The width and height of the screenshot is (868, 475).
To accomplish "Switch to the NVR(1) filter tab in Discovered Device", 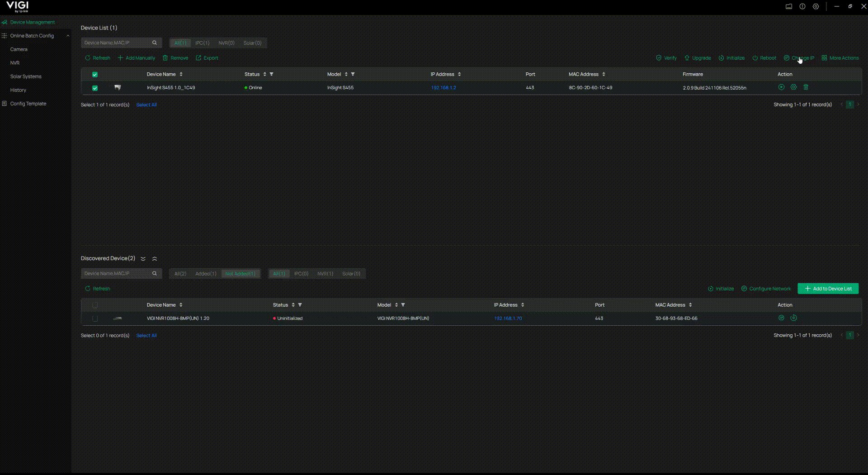I will pyautogui.click(x=325, y=274).
